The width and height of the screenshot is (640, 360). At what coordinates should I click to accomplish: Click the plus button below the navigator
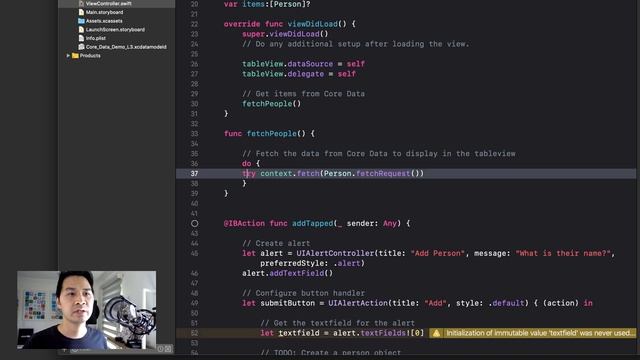click(x=64, y=349)
